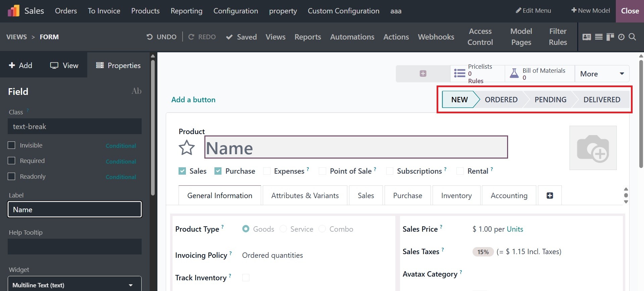The height and width of the screenshot is (291, 644).
Task: Select the DELIVERED status stage
Action: point(602,100)
